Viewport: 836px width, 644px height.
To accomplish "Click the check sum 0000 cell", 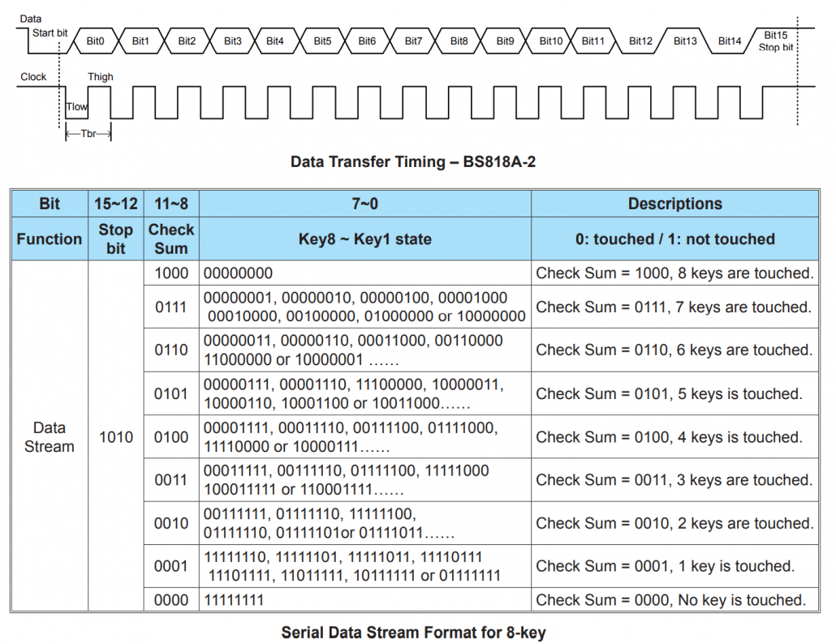I will pyautogui.click(x=170, y=600).
